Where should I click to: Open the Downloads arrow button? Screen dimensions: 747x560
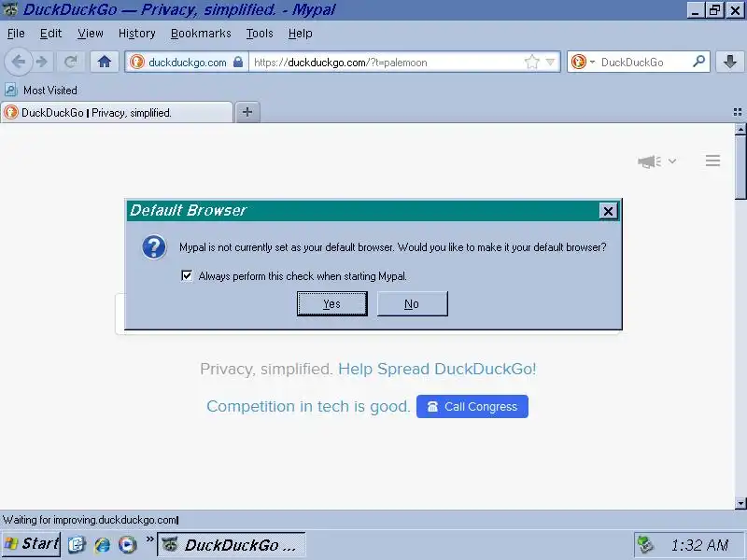point(729,62)
